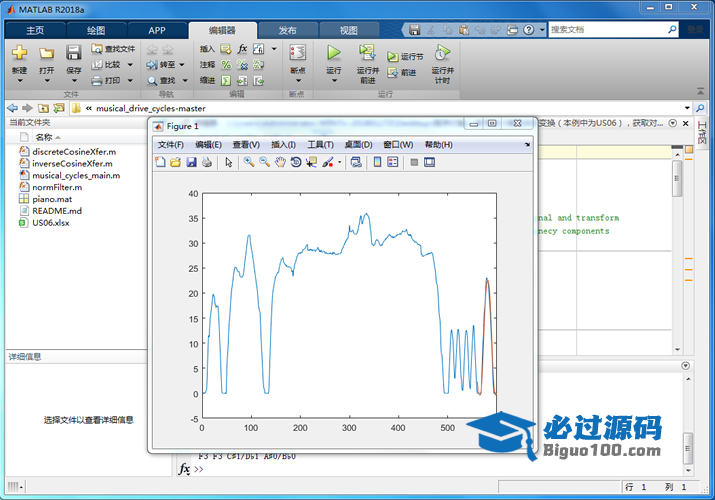Image resolution: width=715 pixels, height=500 pixels.
Task: Click the Save Figure icon in Figure 1
Action: point(192,162)
